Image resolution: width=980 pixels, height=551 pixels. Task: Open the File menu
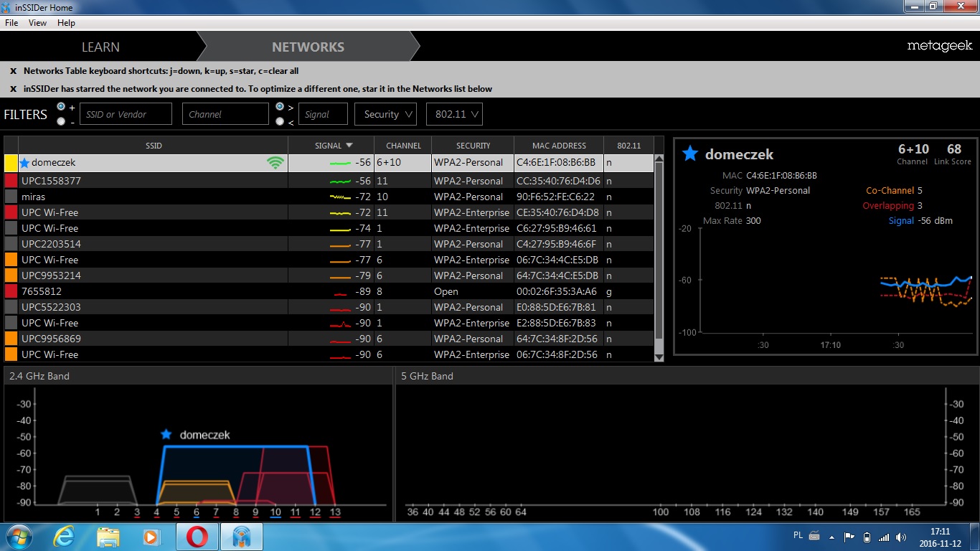11,23
